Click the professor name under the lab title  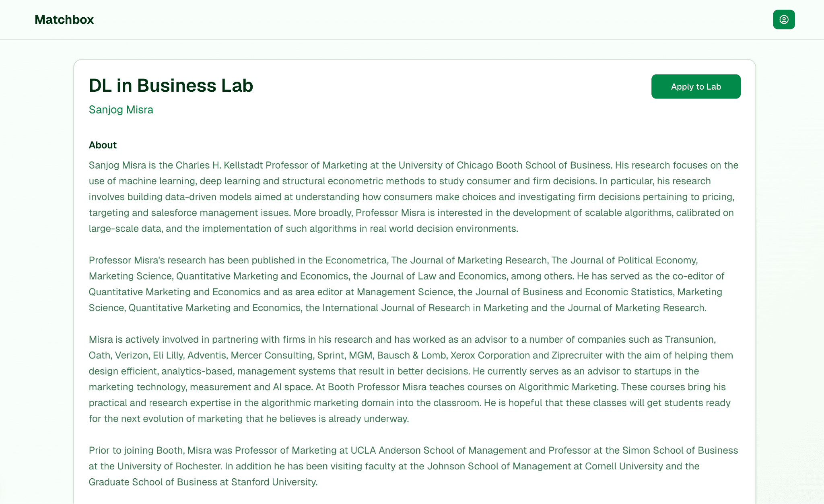click(121, 109)
